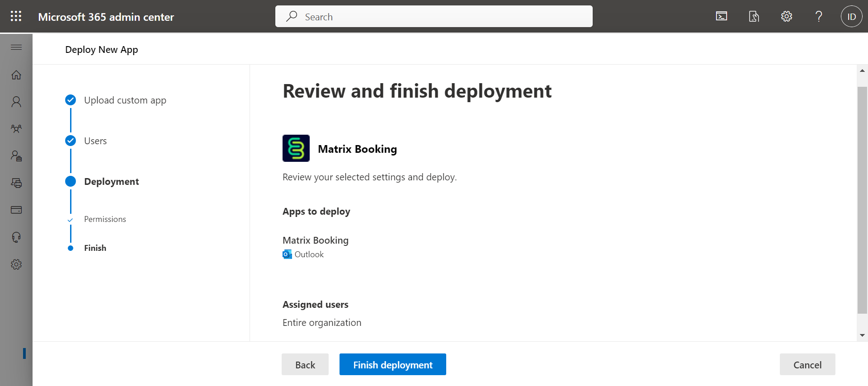Viewport: 868px width, 386px height.
Task: Select the Users wizard step
Action: coord(95,141)
